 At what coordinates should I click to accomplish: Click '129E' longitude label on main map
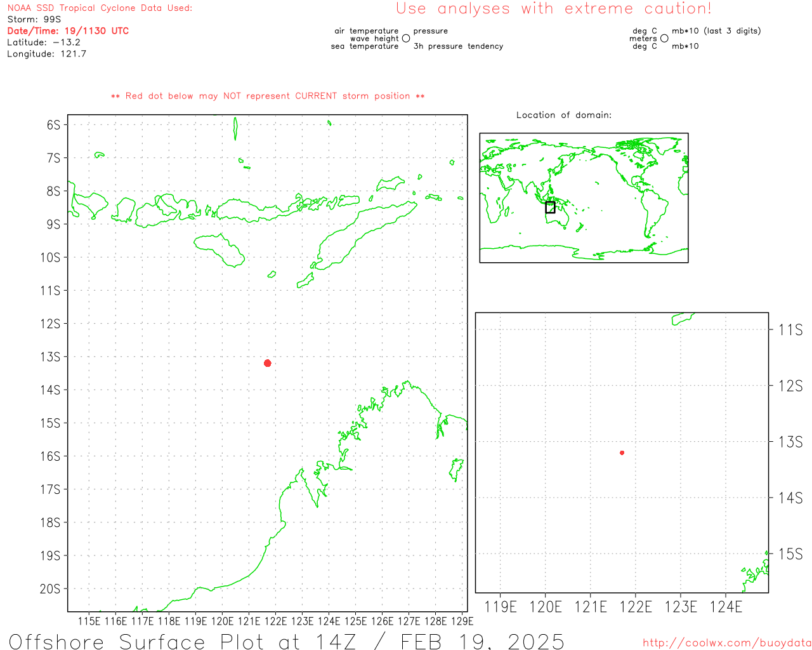(x=462, y=621)
